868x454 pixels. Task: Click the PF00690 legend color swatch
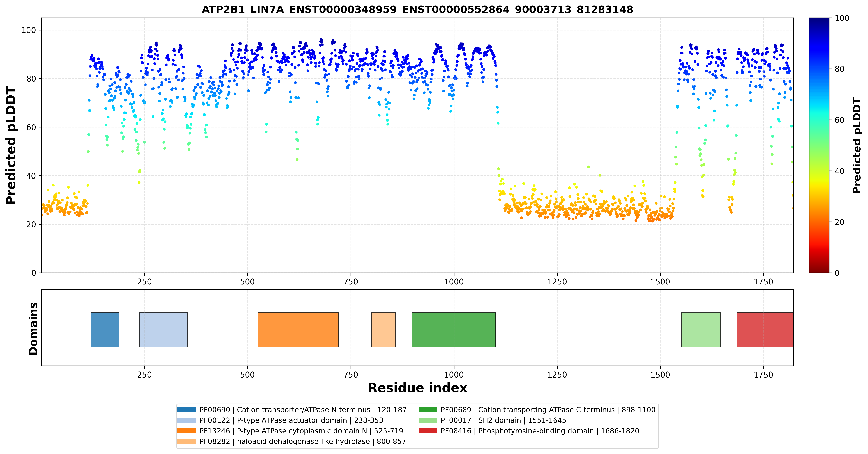[x=187, y=410]
